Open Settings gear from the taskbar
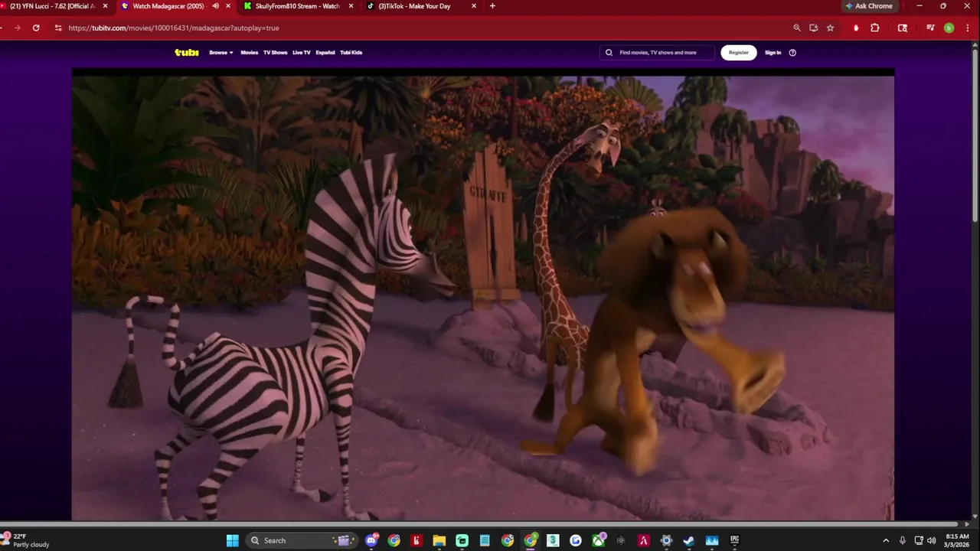980x551 pixels. tap(666, 540)
